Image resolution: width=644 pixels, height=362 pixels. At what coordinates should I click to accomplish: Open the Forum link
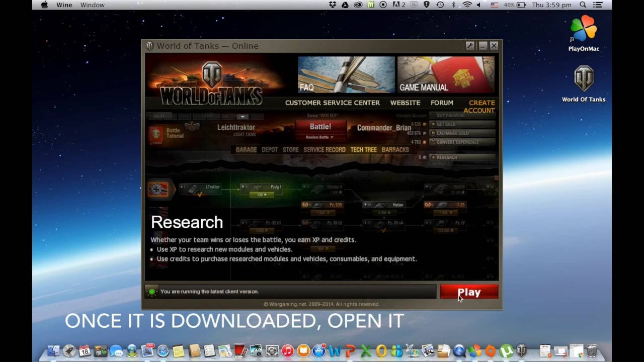(442, 103)
